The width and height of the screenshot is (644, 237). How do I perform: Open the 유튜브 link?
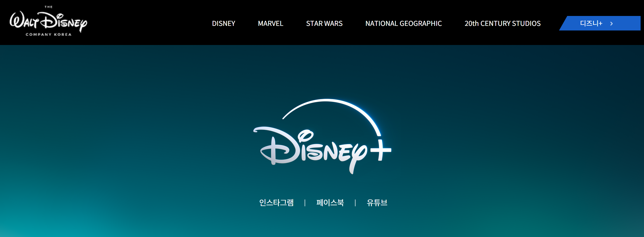pos(377,202)
